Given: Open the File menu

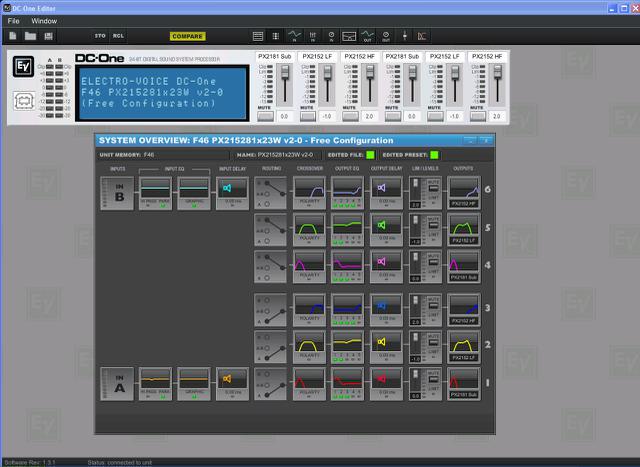Looking at the screenshot, I should (13, 20).
